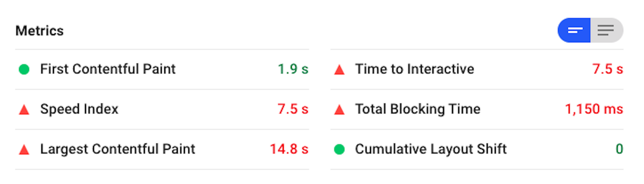
Task: Click the 1.9 s First Contentful Paint value
Action: click(x=293, y=69)
